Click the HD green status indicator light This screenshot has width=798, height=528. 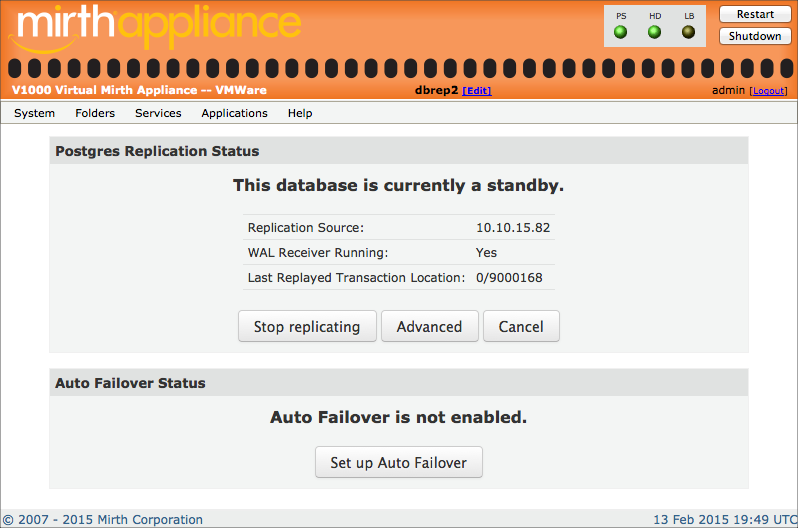654,32
